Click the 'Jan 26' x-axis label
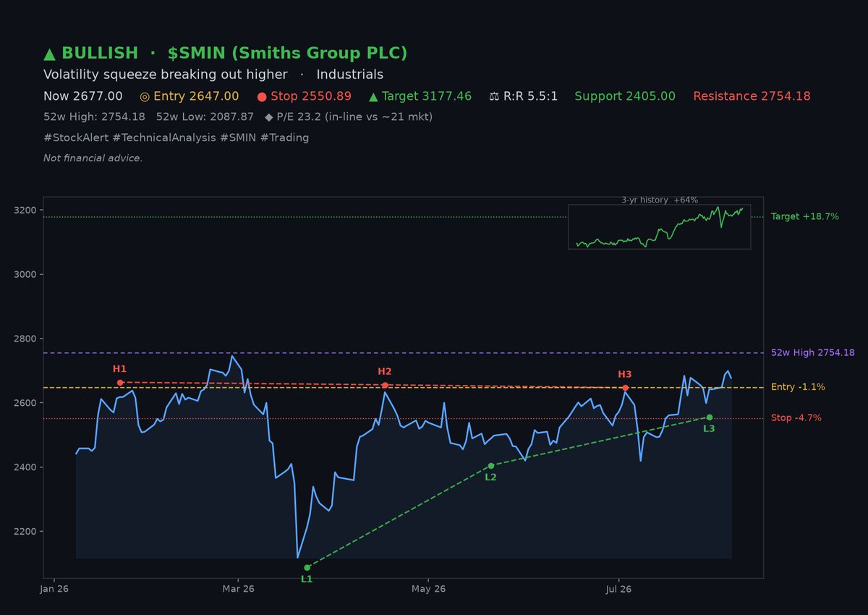868x615 pixels. tap(54, 589)
